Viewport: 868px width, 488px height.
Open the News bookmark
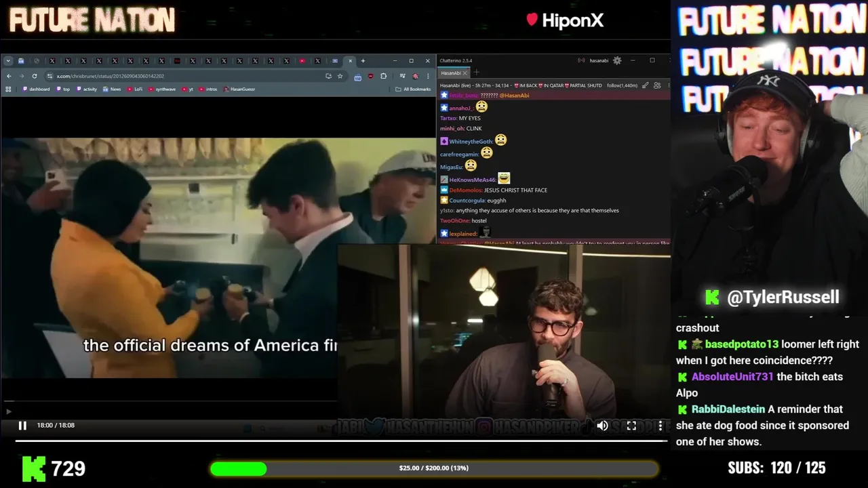tap(112, 89)
